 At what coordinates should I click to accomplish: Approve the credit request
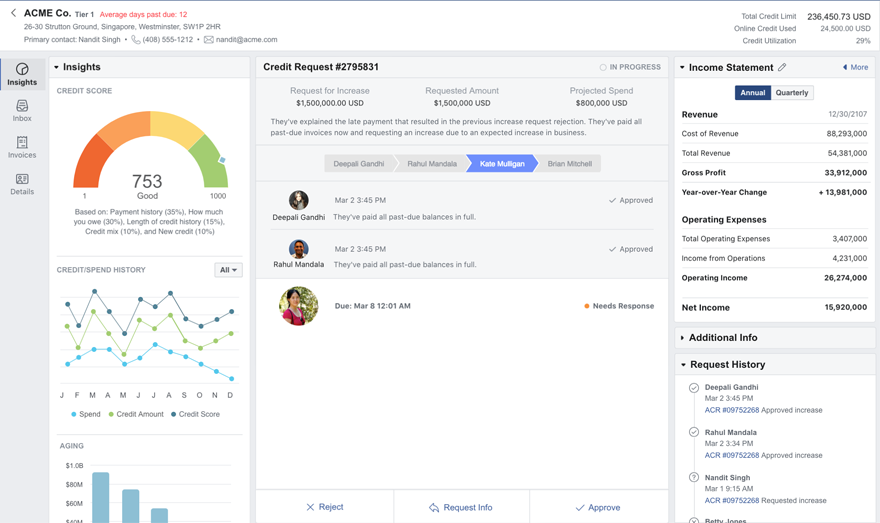[598, 507]
